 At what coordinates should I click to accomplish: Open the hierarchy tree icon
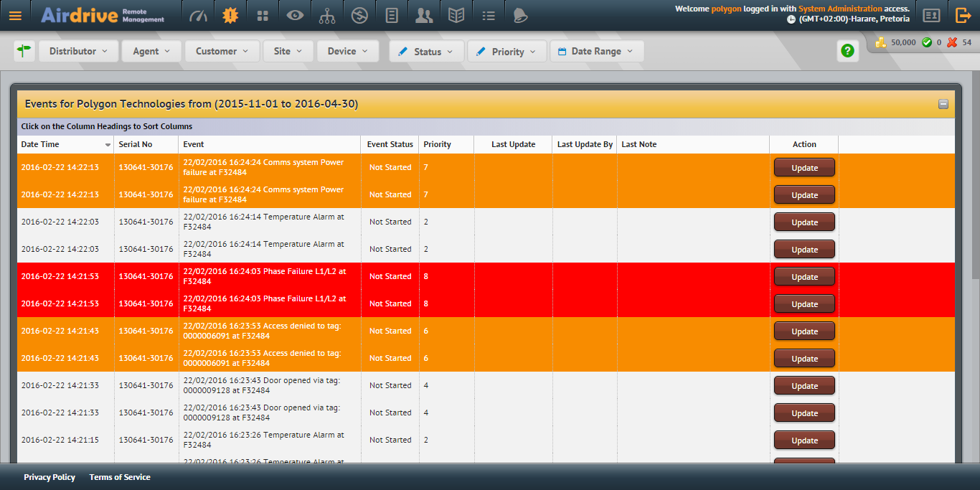pyautogui.click(x=327, y=15)
